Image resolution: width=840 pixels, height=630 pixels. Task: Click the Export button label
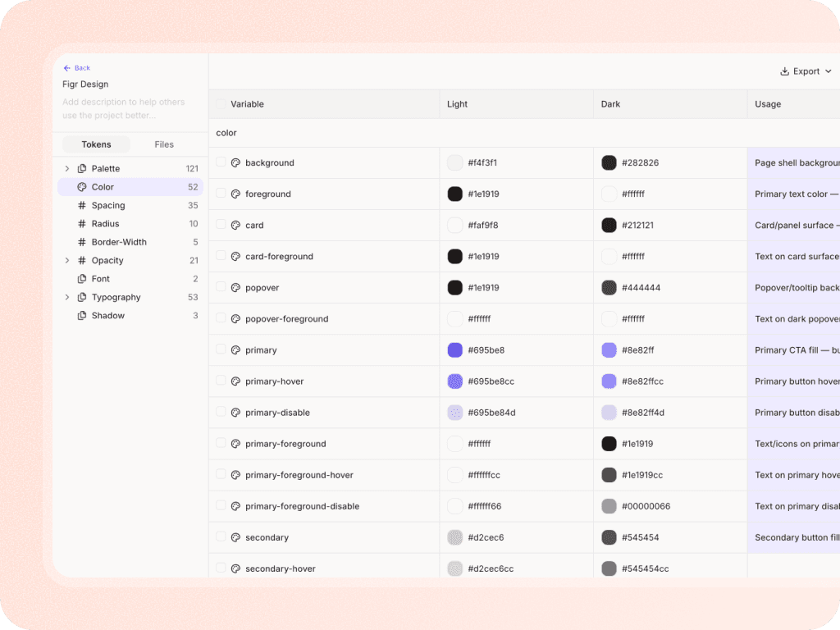coord(806,71)
